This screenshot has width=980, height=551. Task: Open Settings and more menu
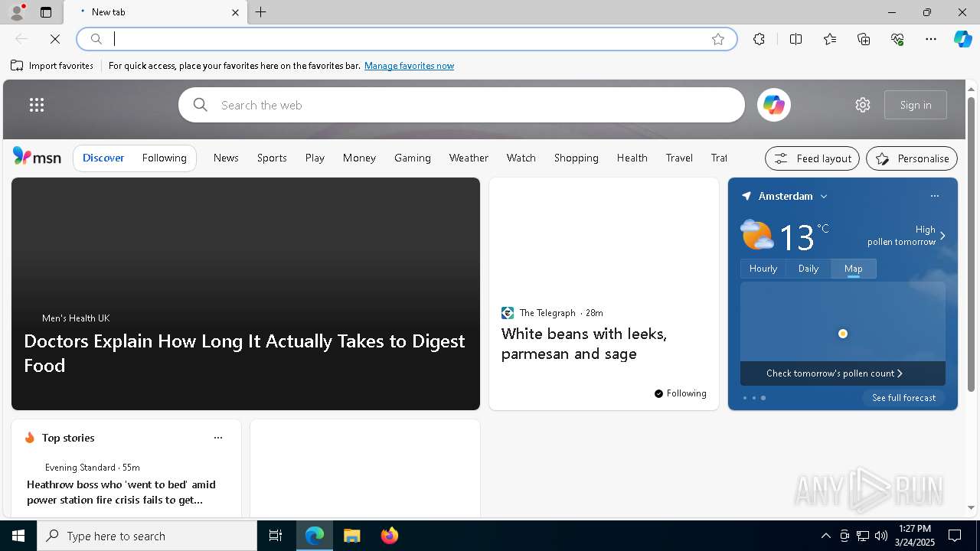(x=931, y=39)
